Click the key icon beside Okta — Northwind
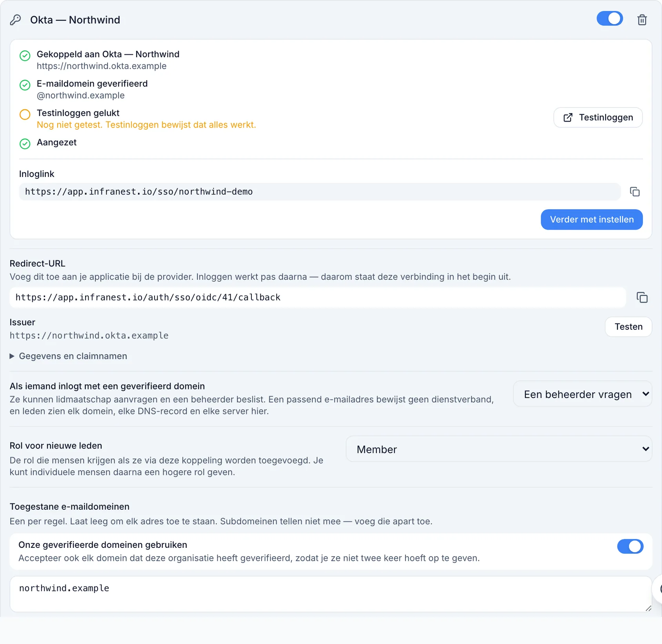662x644 pixels. [x=16, y=20]
